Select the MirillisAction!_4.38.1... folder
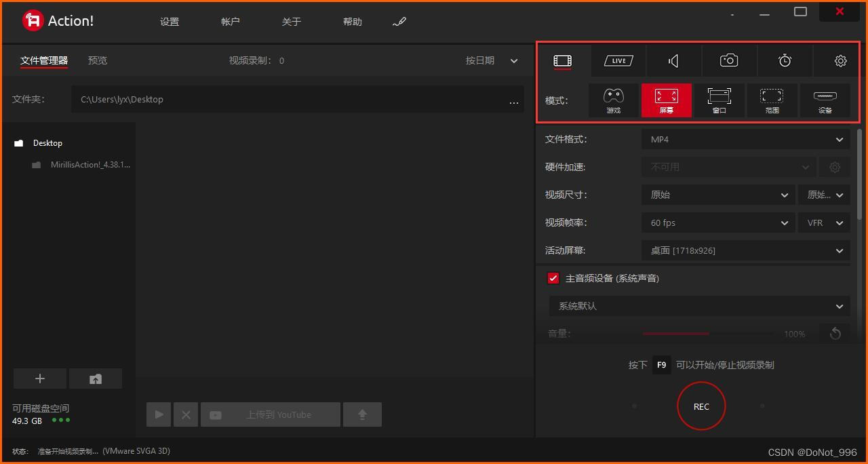Image resolution: width=868 pixels, height=464 pixels. coord(90,165)
